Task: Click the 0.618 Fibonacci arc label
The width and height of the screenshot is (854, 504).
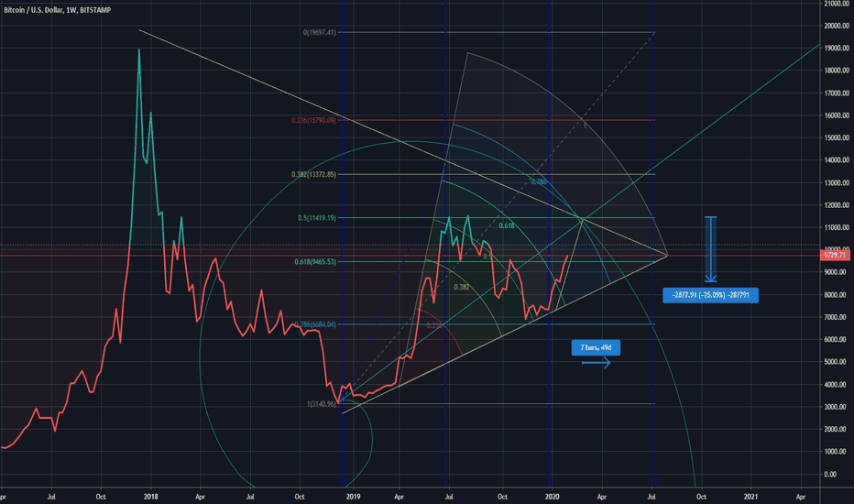Action: [x=507, y=225]
